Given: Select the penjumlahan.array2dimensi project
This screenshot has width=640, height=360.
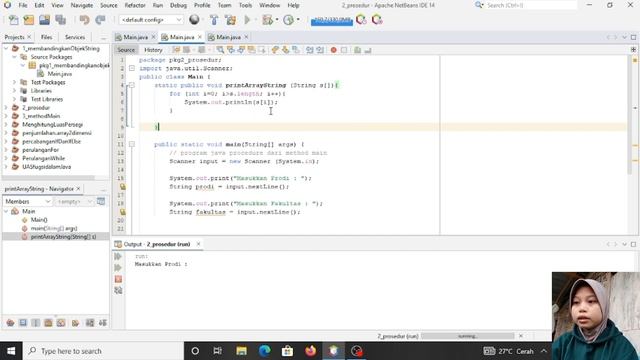Looking at the screenshot, I should (57, 133).
